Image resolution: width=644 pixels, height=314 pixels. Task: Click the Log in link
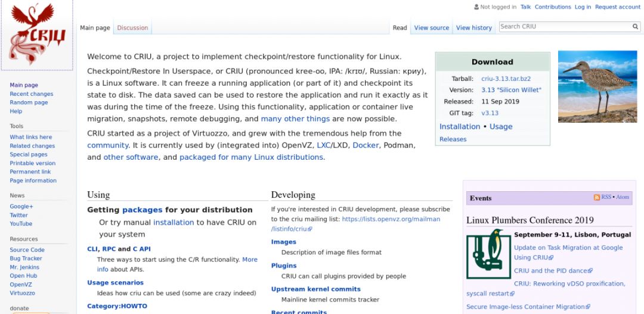coord(583,7)
